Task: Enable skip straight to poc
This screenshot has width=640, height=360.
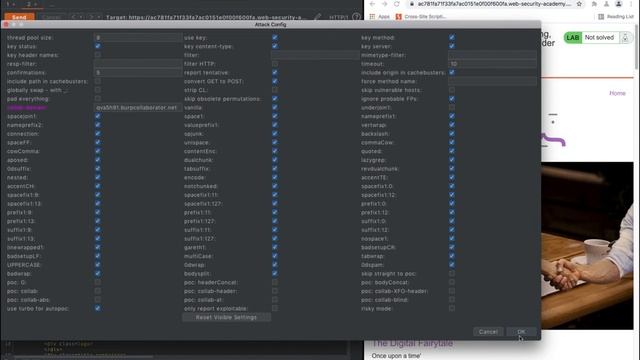Action: click(452, 273)
